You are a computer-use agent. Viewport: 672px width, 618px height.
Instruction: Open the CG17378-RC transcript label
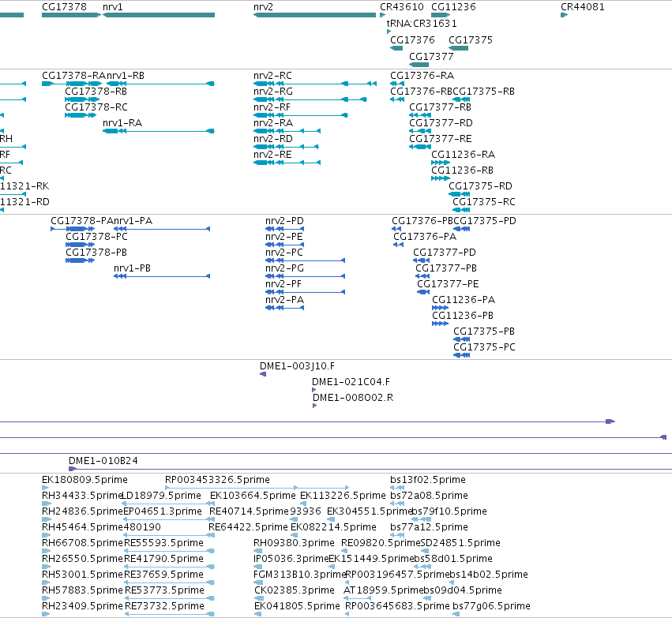(96, 107)
